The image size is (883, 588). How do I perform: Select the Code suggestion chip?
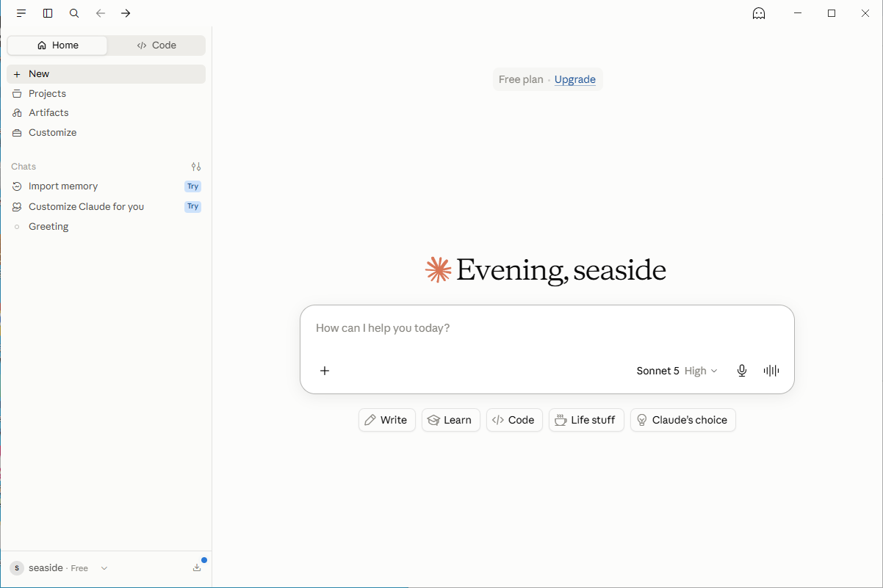[x=514, y=420]
